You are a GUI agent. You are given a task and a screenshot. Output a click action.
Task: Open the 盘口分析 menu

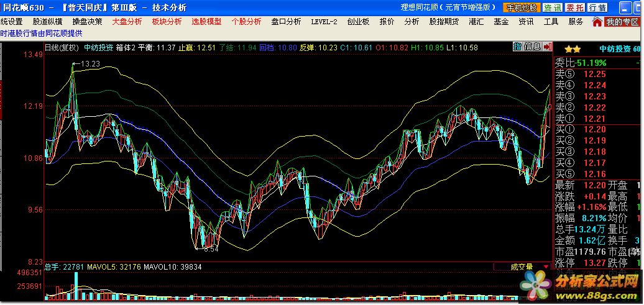287,22
